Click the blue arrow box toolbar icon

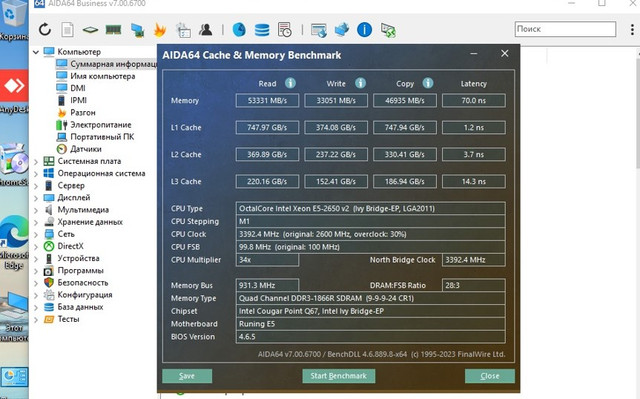[x=342, y=30]
